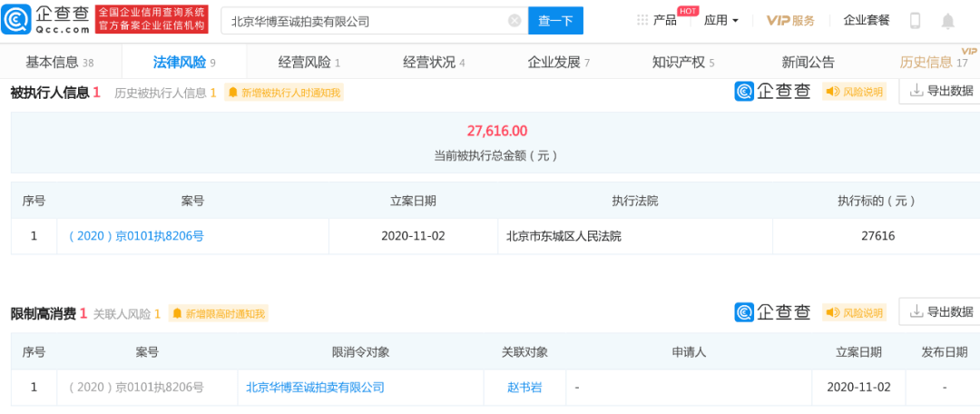The width and height of the screenshot is (980, 414).
Task: Click the 企查查 logo in 限制高消费 header
Action: coord(772,311)
